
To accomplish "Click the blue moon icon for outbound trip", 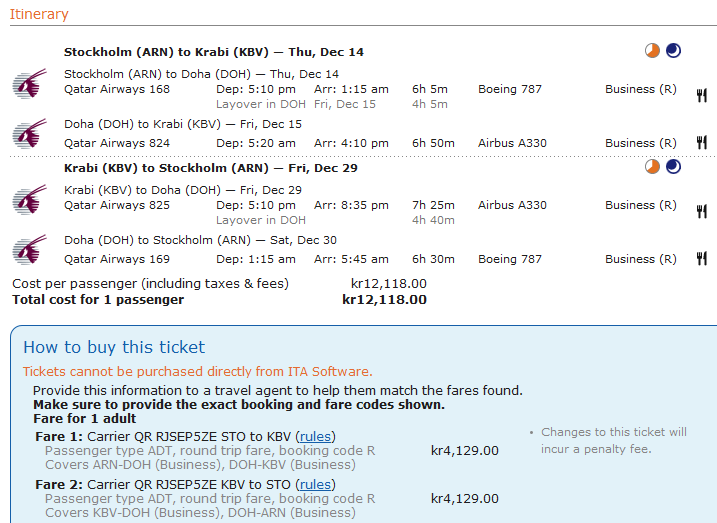I will tap(673, 50).
